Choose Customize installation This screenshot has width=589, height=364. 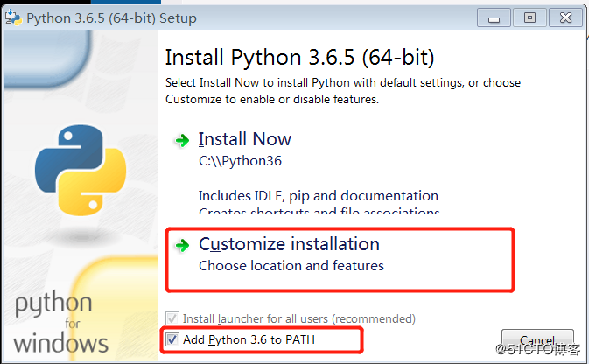[x=289, y=244]
